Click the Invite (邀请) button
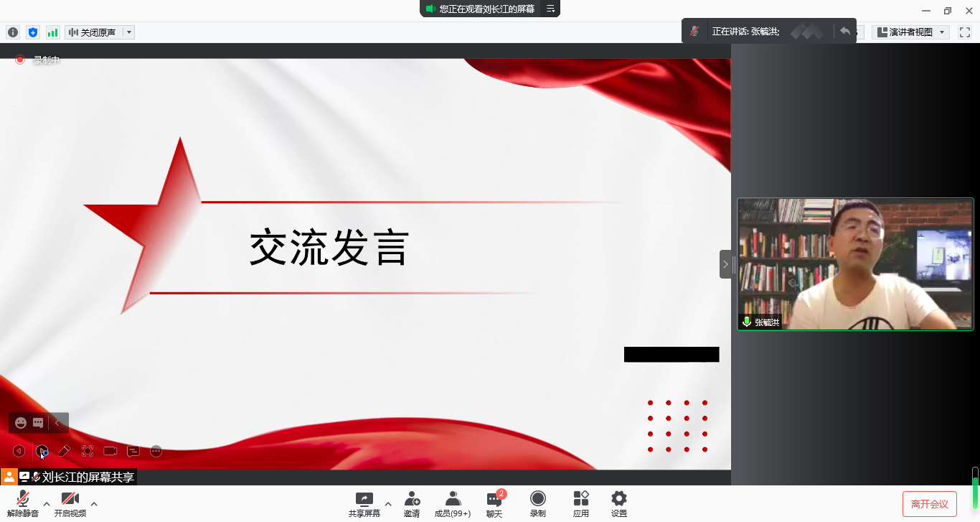Image resolution: width=980 pixels, height=522 pixels. point(412,503)
